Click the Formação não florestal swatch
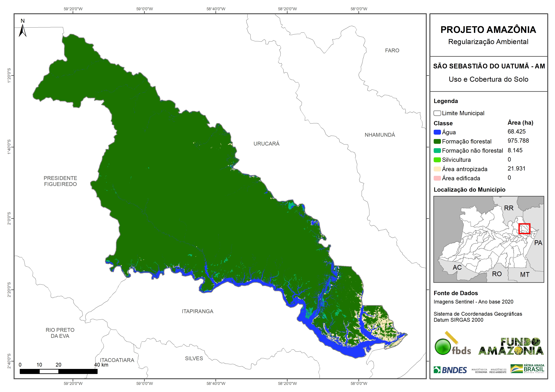Image resolution: width=555 pixels, height=392 pixels. point(437,150)
